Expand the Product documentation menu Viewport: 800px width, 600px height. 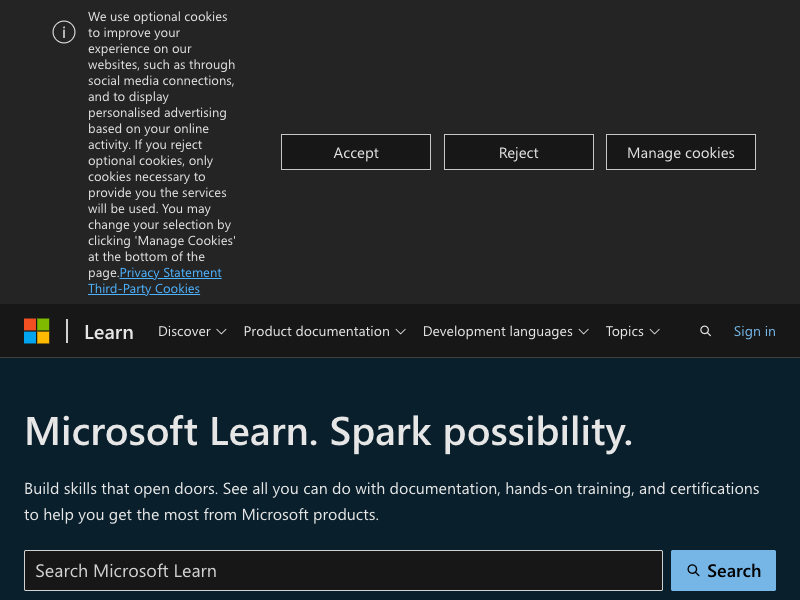pyautogui.click(x=324, y=332)
